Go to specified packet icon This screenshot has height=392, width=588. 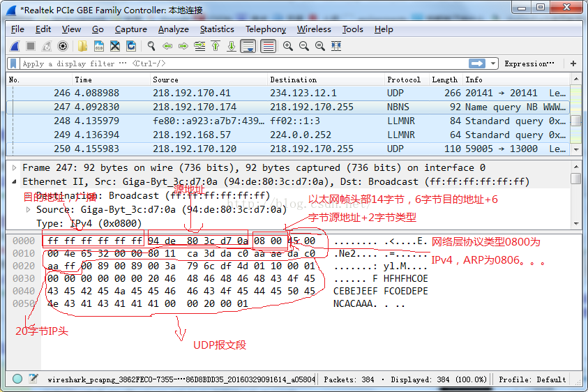[x=199, y=46]
